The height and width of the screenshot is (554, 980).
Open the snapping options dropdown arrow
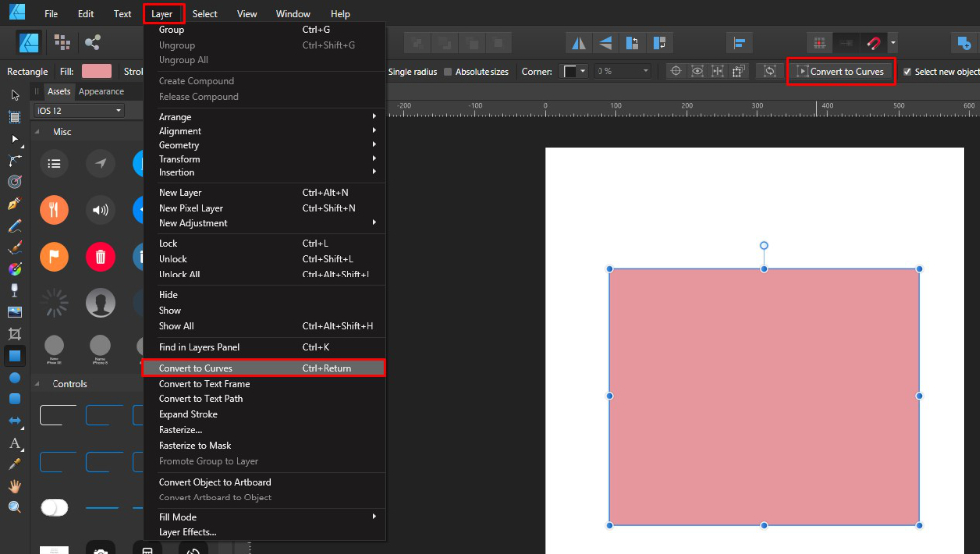(893, 43)
